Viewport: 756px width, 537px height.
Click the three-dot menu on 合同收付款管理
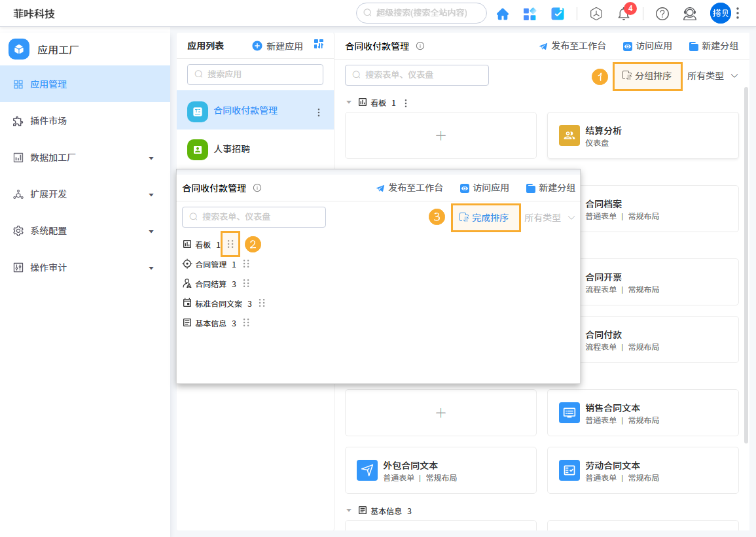(x=319, y=111)
